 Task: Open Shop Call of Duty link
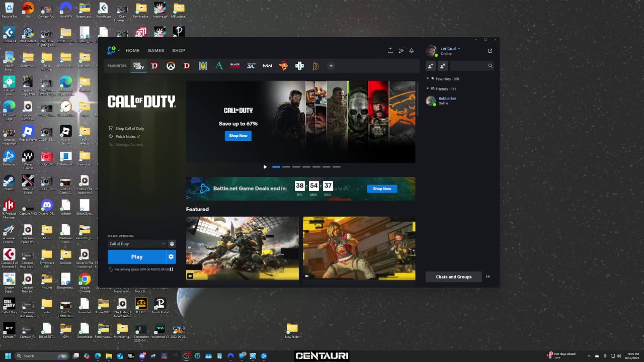[x=126, y=128]
